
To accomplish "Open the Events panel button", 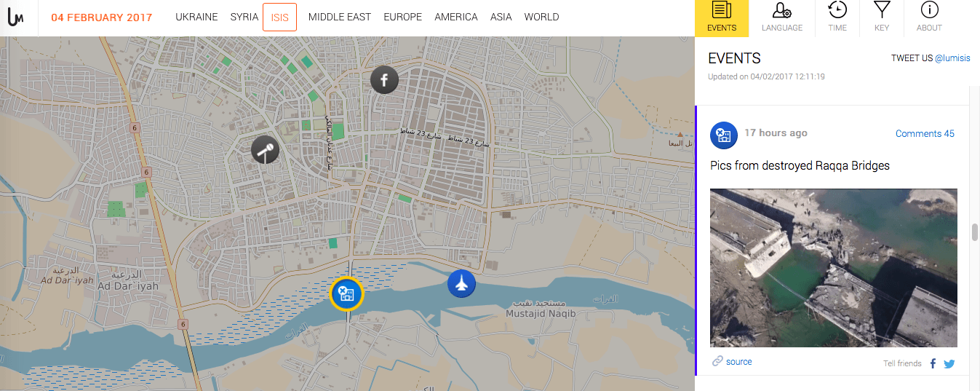I will click(x=722, y=18).
